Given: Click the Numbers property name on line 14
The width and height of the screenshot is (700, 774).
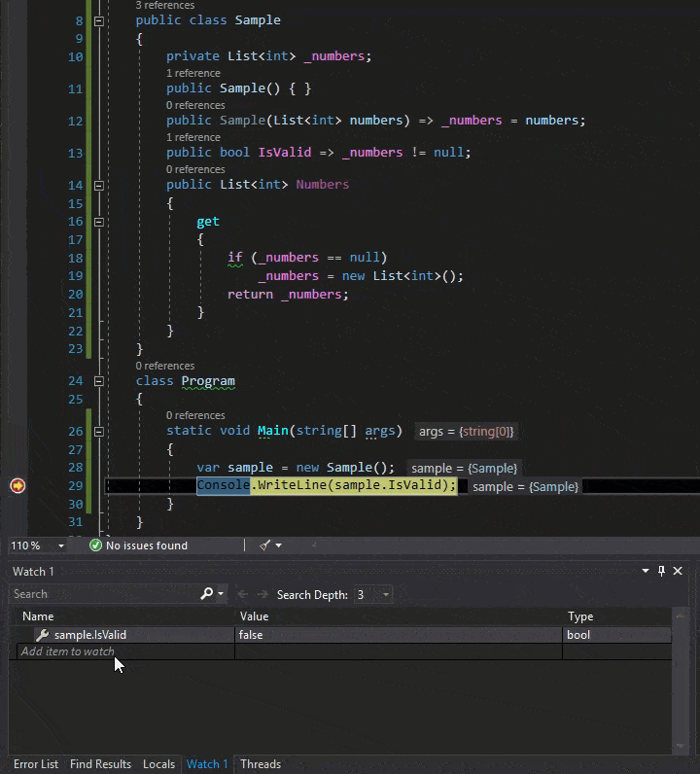Looking at the screenshot, I should pos(323,184).
